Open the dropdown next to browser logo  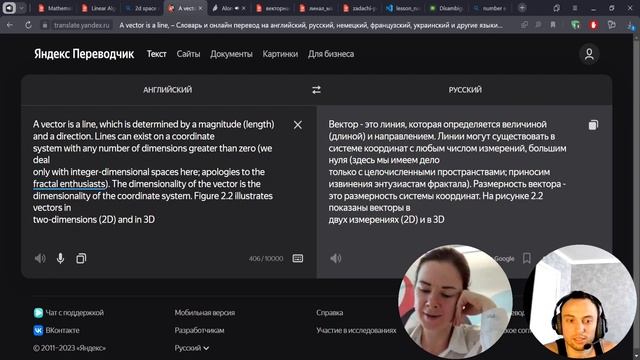22,8
